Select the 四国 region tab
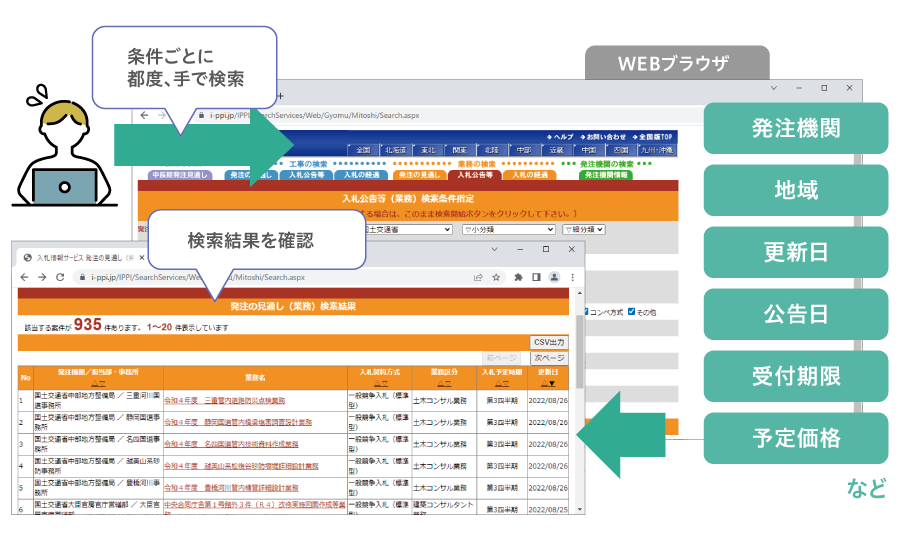 620,150
